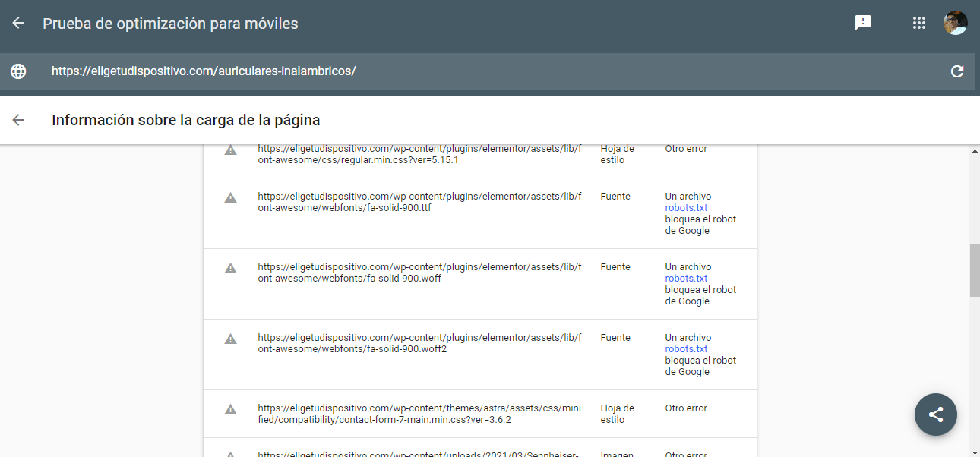
Task: Go back from page loading information
Action: click(x=18, y=120)
